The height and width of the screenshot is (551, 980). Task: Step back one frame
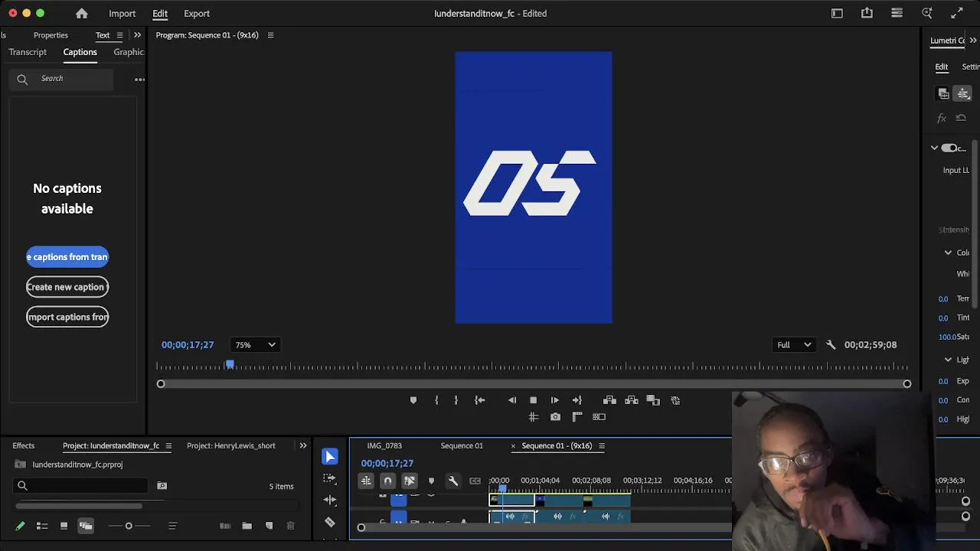coord(512,400)
